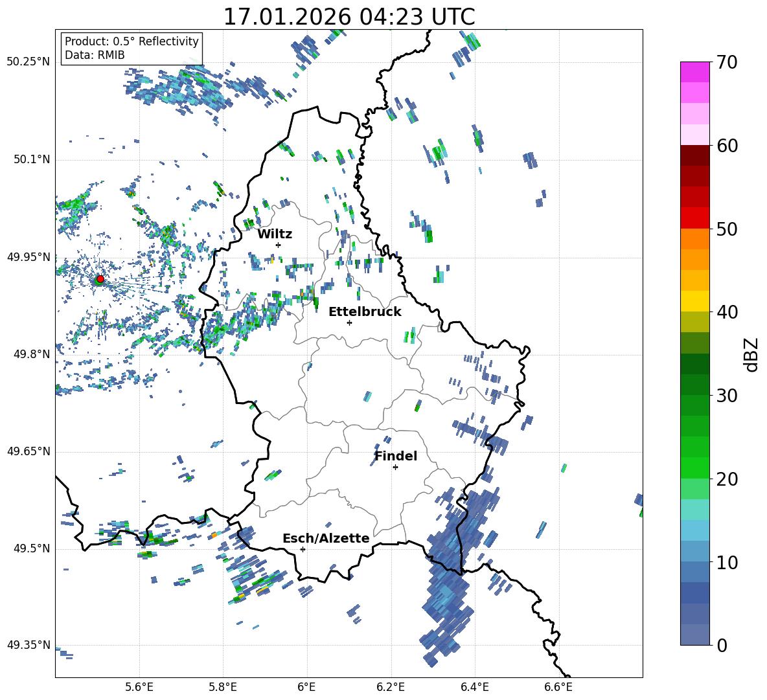Pick the yellow swatch at 40 dBZ
Image resolution: width=767 pixels, height=700 pixels.
pyautogui.click(x=695, y=301)
